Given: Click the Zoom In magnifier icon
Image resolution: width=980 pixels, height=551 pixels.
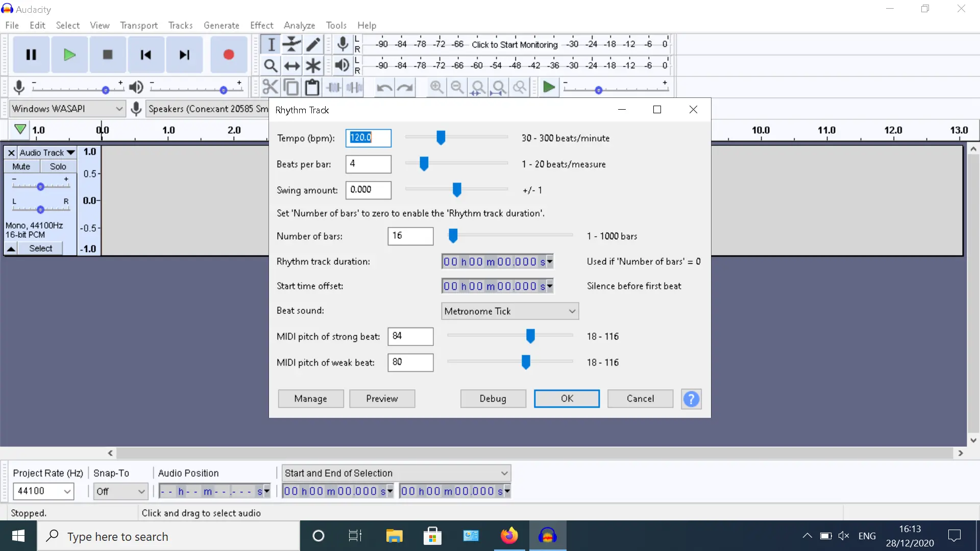Looking at the screenshot, I should [436, 88].
